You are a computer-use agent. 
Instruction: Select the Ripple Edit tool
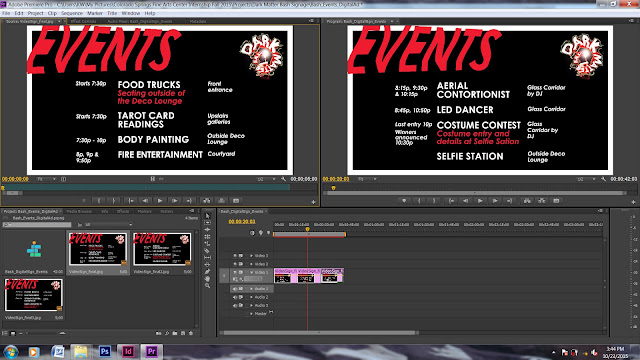point(207,230)
